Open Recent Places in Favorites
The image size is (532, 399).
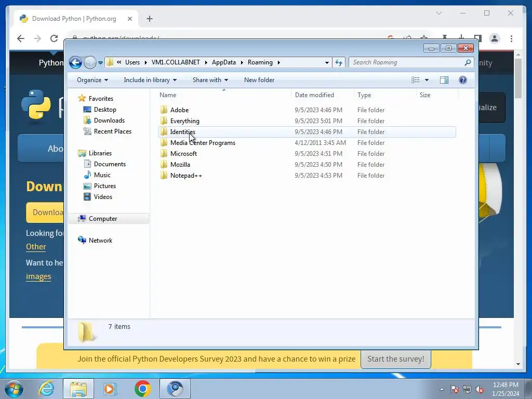[113, 131]
